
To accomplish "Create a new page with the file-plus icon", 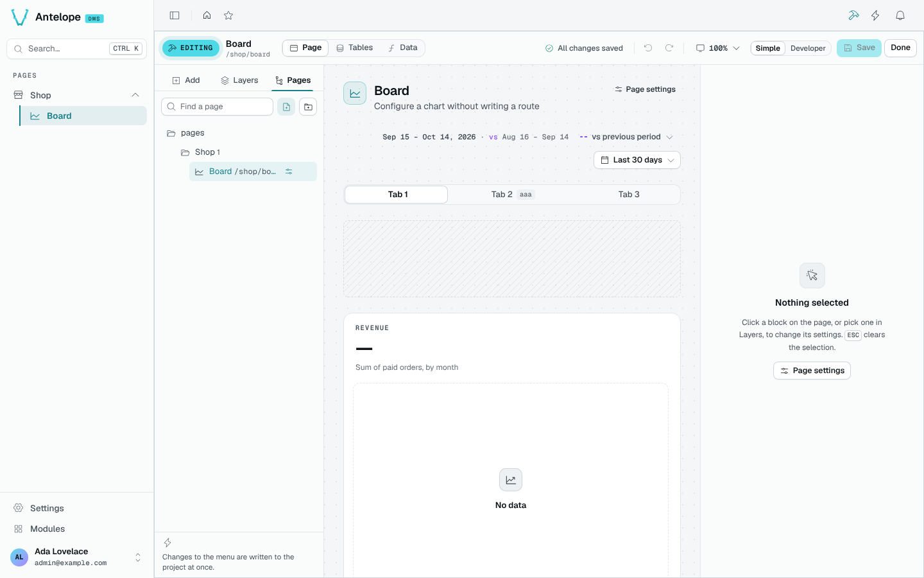I will coord(286,107).
